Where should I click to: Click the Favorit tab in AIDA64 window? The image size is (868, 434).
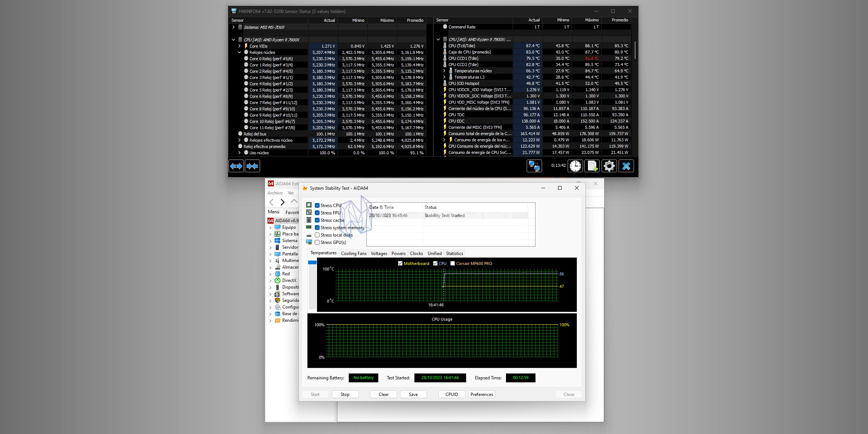click(x=292, y=213)
